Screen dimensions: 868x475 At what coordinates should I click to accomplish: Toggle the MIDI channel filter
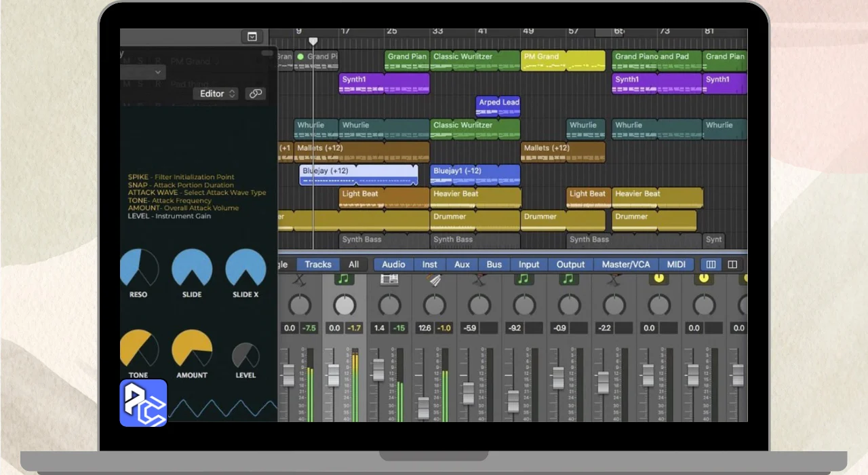676,265
